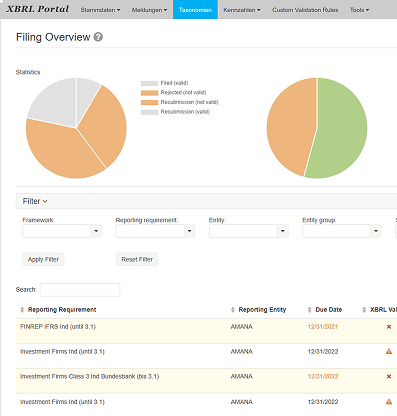Sort by Reporting Requirement column arrows

click(22, 310)
